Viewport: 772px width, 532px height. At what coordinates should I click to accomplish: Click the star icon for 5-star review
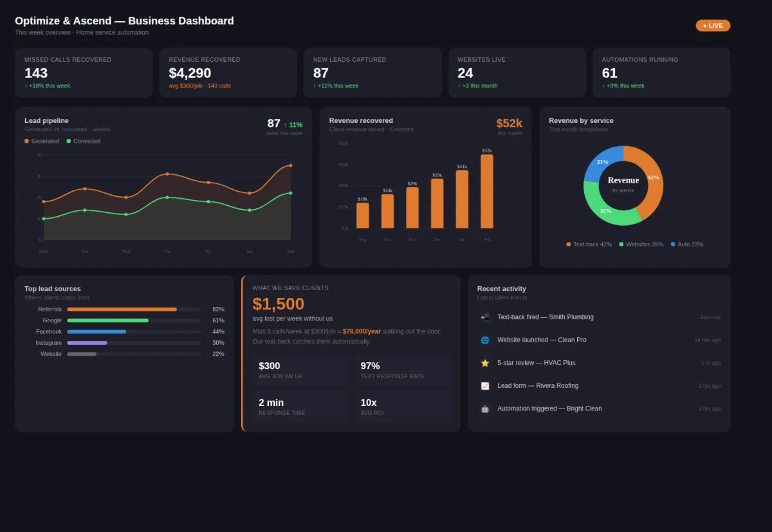coord(485,363)
